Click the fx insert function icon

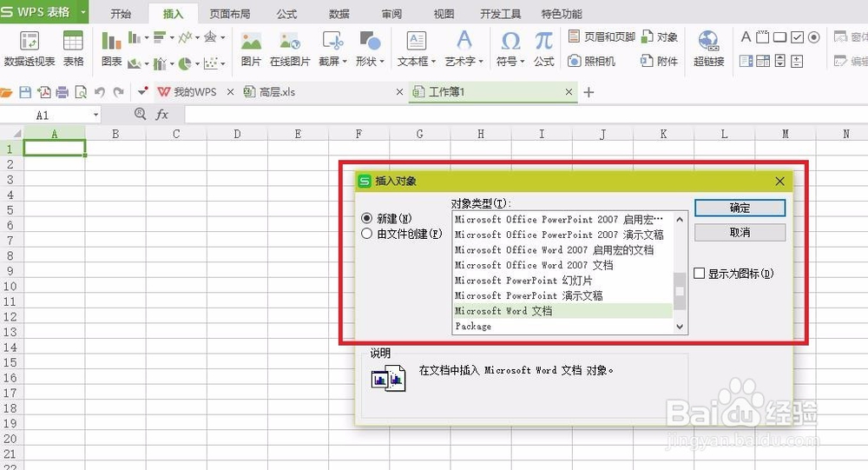pyautogui.click(x=161, y=114)
